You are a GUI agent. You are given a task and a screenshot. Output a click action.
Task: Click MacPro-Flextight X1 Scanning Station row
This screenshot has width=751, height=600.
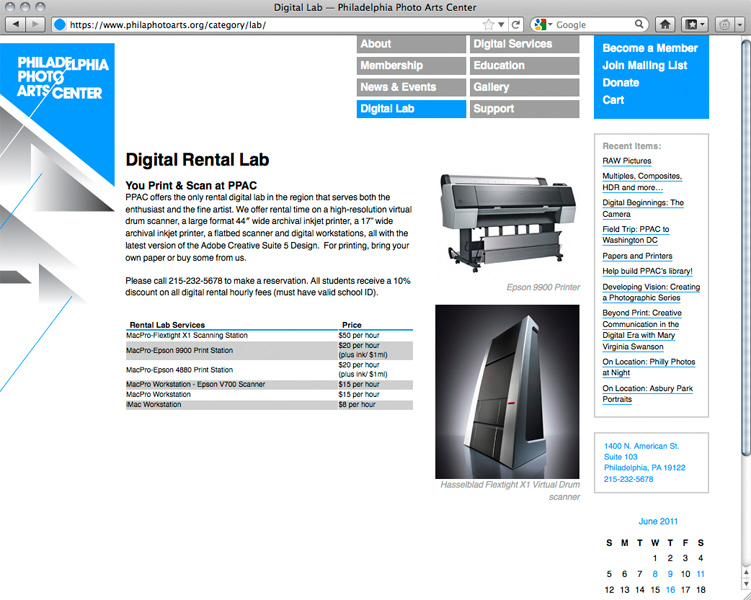[x=269, y=335]
